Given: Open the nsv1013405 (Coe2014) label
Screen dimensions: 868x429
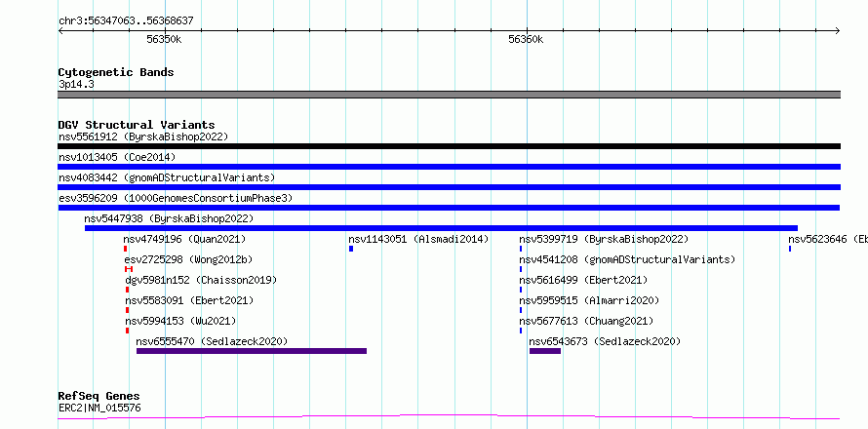Looking at the screenshot, I should coord(117,157).
